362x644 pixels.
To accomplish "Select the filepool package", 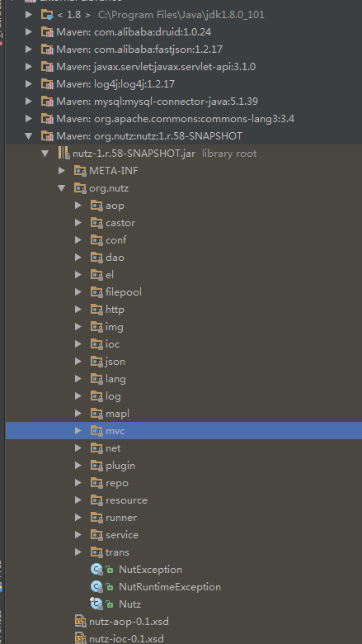I will (x=124, y=292).
